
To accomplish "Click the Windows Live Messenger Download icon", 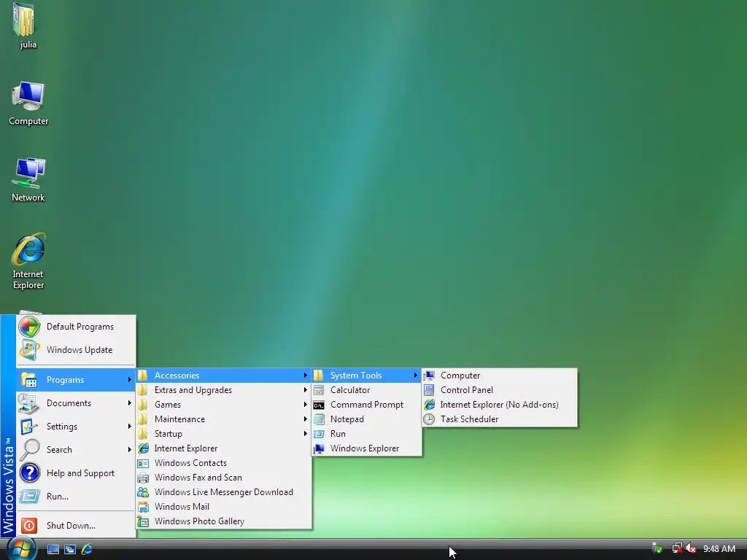I will (x=143, y=492).
